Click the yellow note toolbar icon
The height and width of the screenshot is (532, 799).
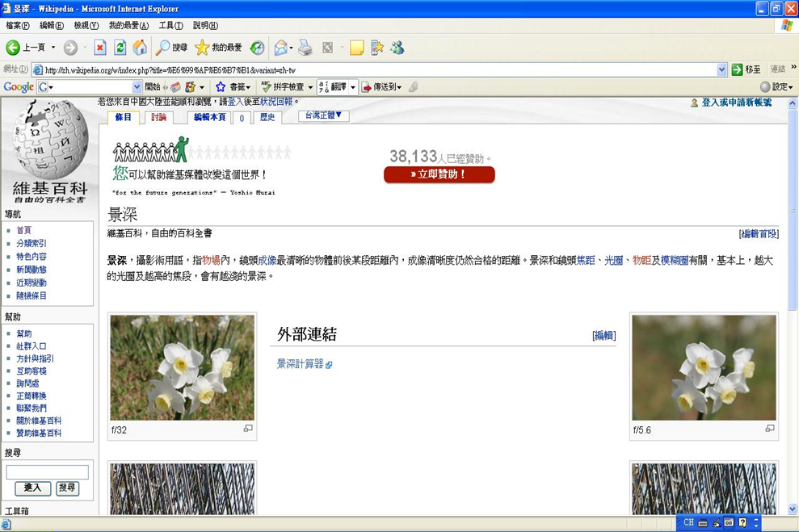(357, 48)
